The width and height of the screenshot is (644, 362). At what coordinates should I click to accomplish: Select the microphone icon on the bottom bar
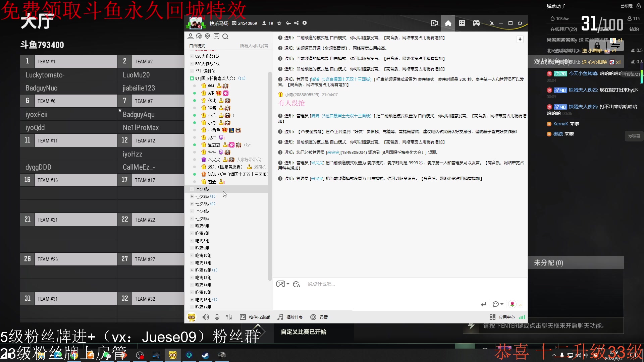point(217,317)
